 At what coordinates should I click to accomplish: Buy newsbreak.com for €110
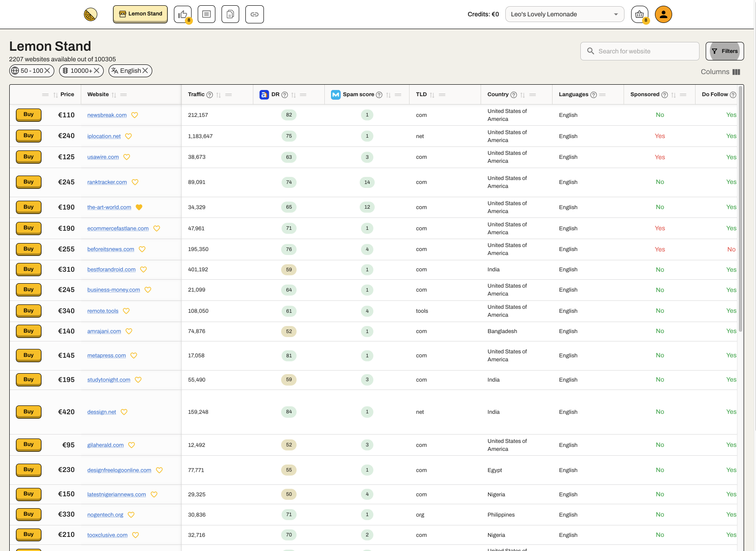click(29, 115)
